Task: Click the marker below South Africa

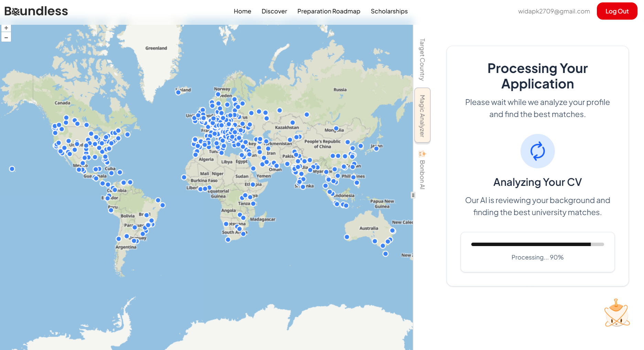Action: pyautogui.click(x=228, y=240)
